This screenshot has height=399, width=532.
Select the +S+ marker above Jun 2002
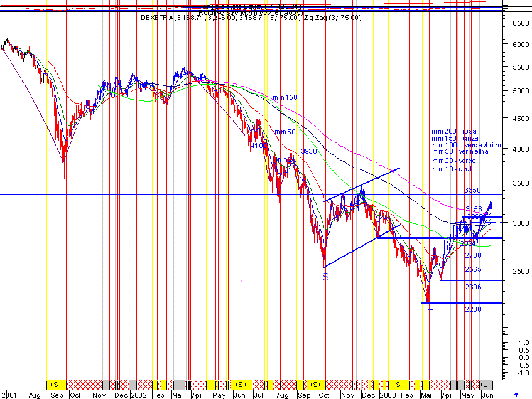coord(241,385)
